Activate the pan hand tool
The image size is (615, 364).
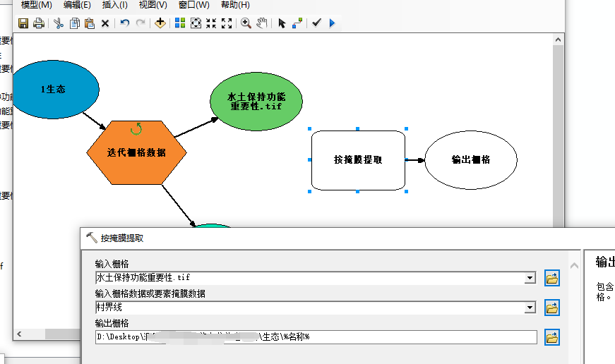262,23
